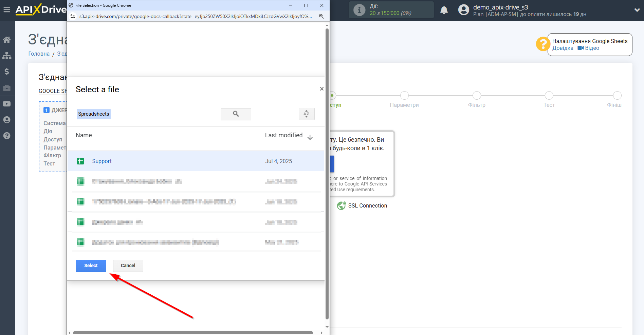This screenshot has height=335, width=644.
Task: Click the briefcase icon in the sidebar
Action: [7, 88]
